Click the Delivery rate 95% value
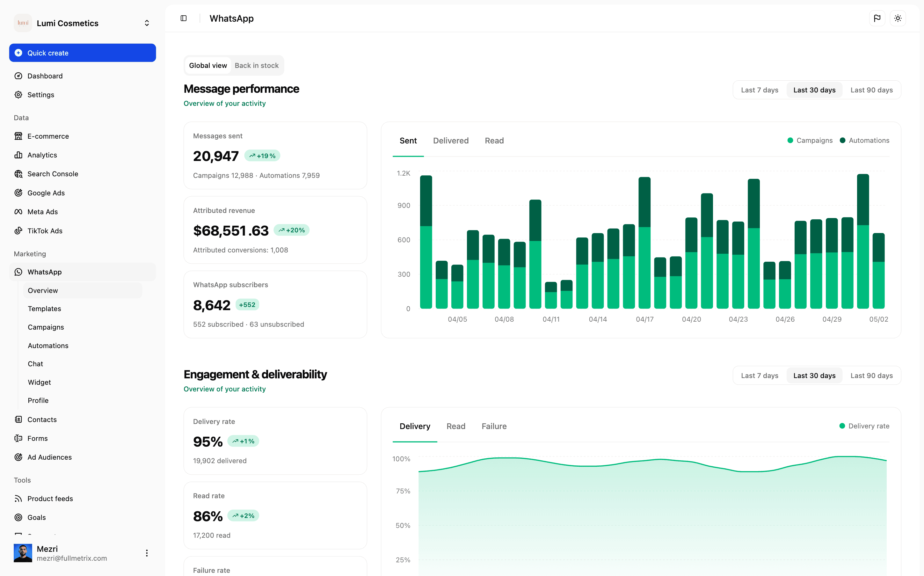The width and height of the screenshot is (924, 576). (207, 442)
